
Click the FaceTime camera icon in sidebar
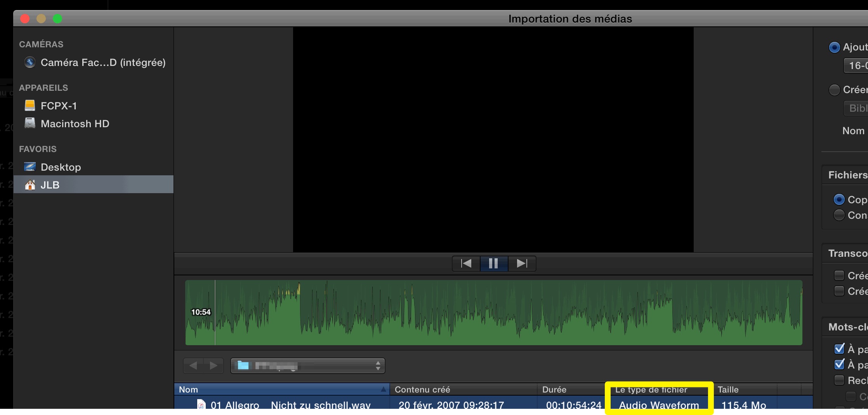(x=30, y=62)
